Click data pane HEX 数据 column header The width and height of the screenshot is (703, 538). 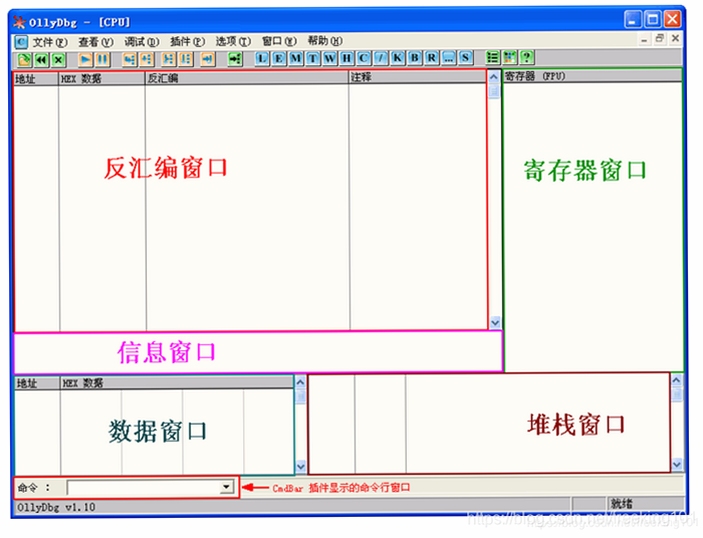[176, 382]
